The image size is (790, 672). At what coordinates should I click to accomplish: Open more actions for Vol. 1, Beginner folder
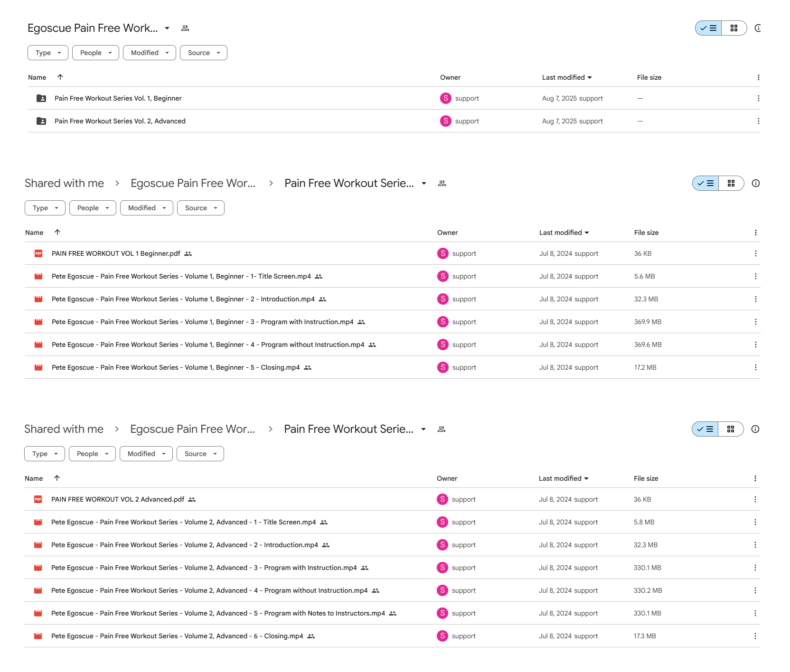tap(758, 98)
